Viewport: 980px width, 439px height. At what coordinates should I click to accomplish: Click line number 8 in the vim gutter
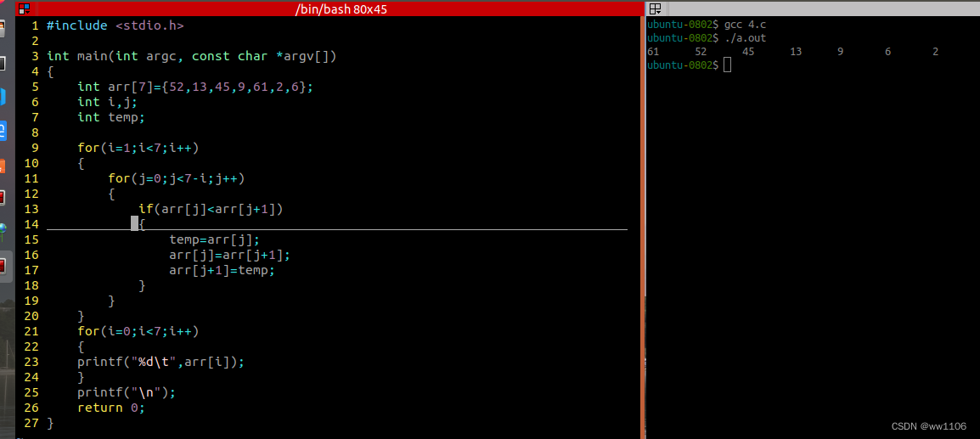[x=35, y=132]
